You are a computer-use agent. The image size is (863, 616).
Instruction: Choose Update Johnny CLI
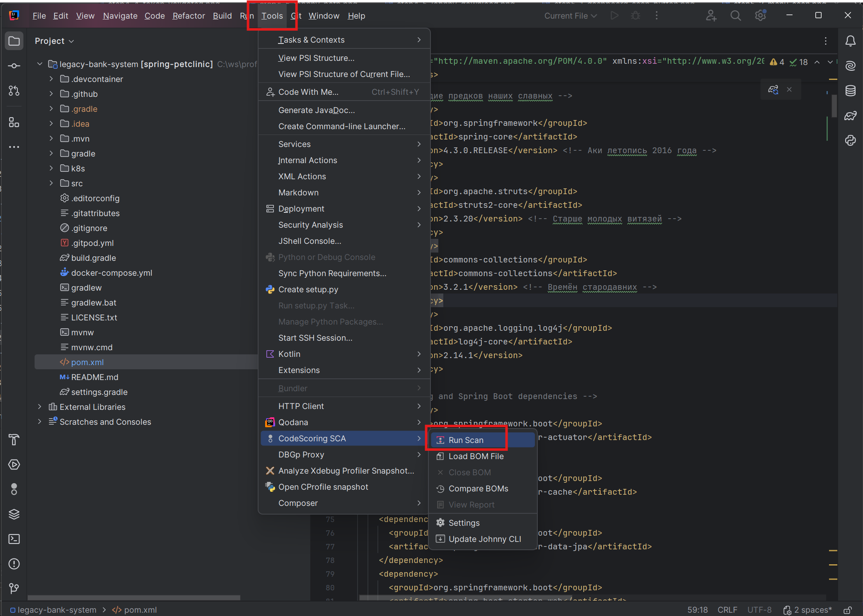tap(483, 539)
